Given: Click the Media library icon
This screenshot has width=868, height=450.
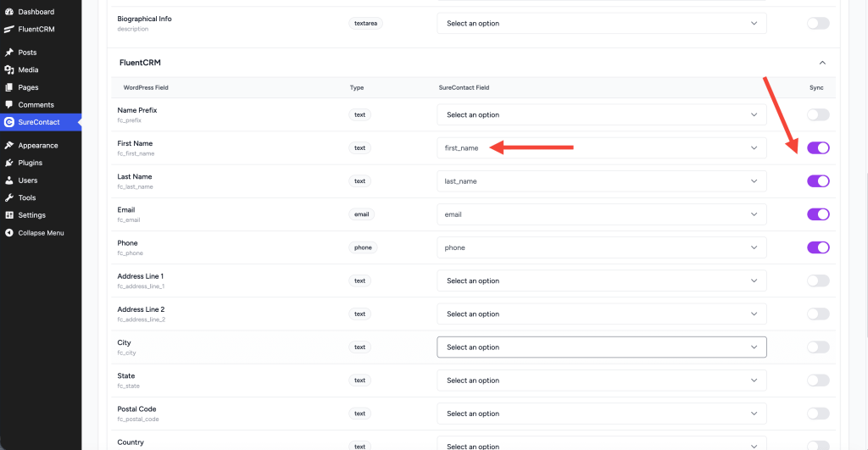Looking at the screenshot, I should (x=9, y=70).
